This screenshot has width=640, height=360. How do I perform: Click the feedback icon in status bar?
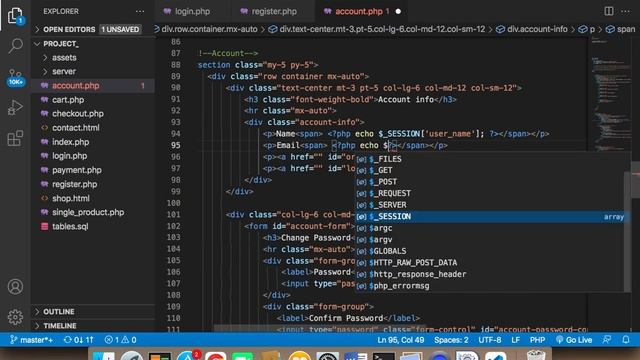pos(607,340)
